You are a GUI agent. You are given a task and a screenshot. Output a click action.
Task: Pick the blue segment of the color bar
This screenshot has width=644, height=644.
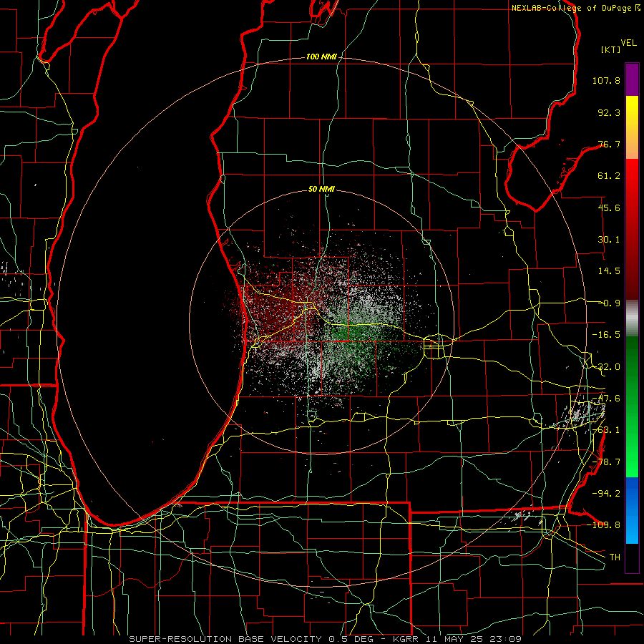tap(632, 510)
